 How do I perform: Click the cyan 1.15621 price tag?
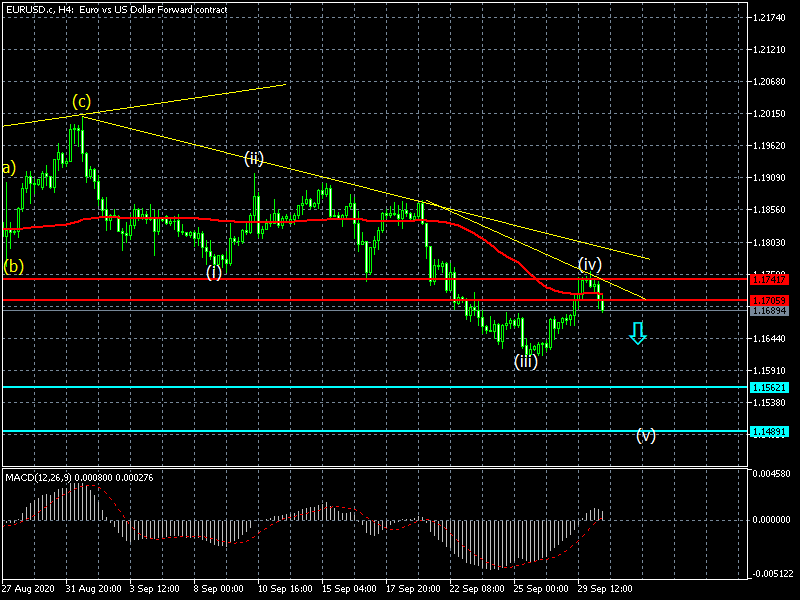pyautogui.click(x=769, y=387)
